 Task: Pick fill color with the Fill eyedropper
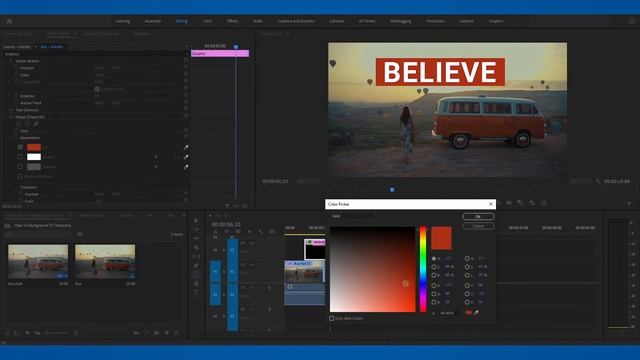coord(186,147)
